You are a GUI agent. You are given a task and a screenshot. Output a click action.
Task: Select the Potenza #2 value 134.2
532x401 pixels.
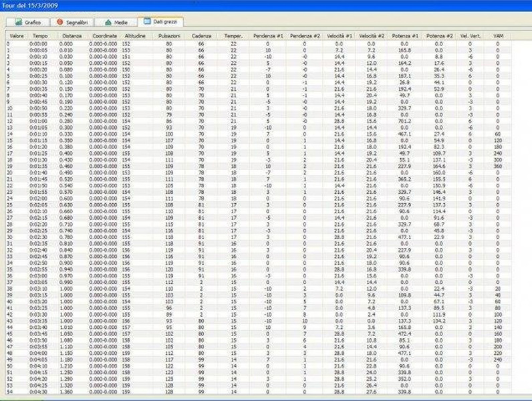[439, 321]
